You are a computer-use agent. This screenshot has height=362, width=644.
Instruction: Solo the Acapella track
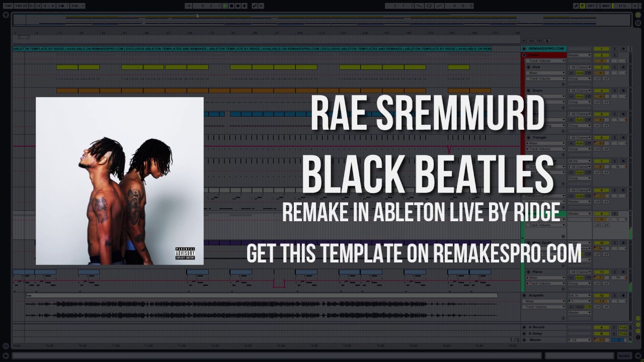[615, 295]
